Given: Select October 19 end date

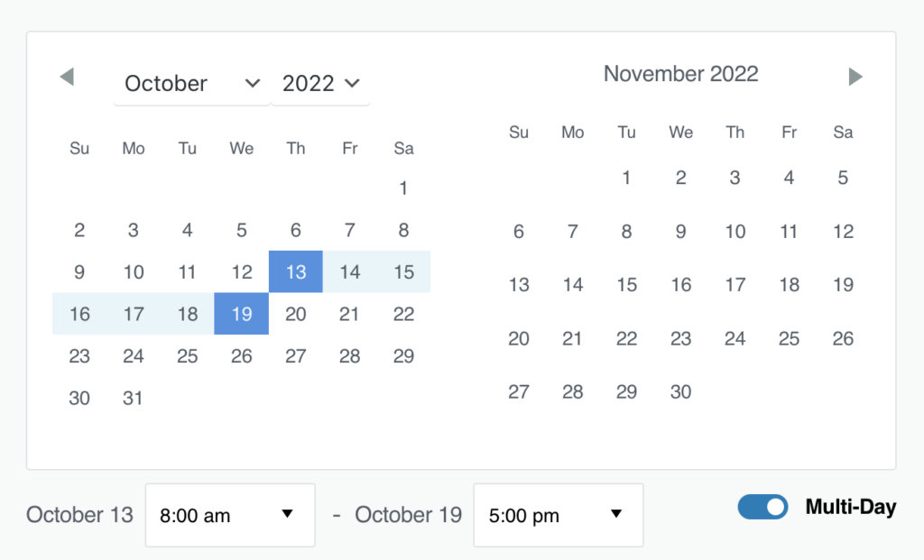Looking at the screenshot, I should (241, 314).
